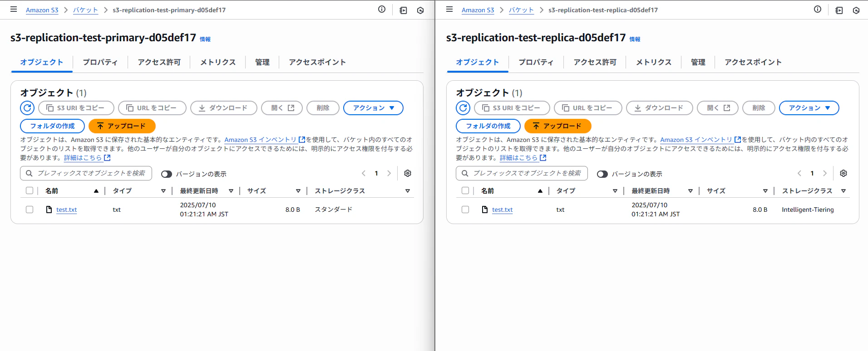The width and height of the screenshot is (868, 351).
Task: Click 開く button in replica bucket
Action: [x=718, y=108]
